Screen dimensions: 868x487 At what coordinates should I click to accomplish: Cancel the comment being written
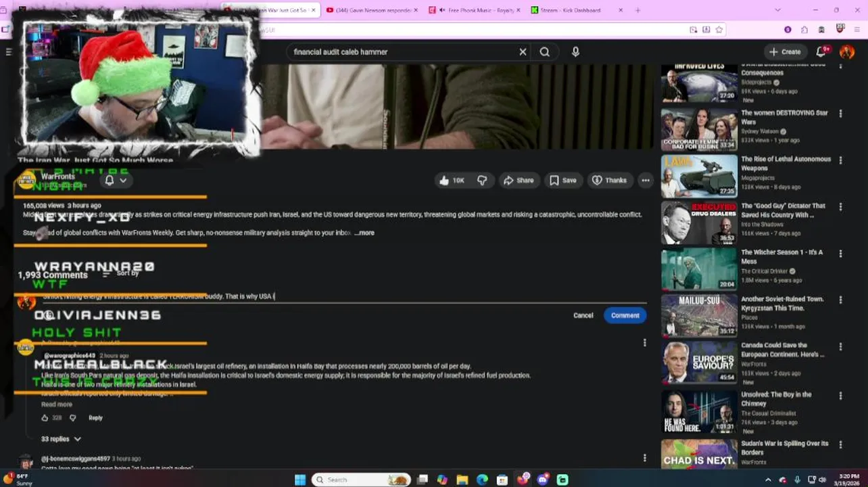tap(583, 315)
